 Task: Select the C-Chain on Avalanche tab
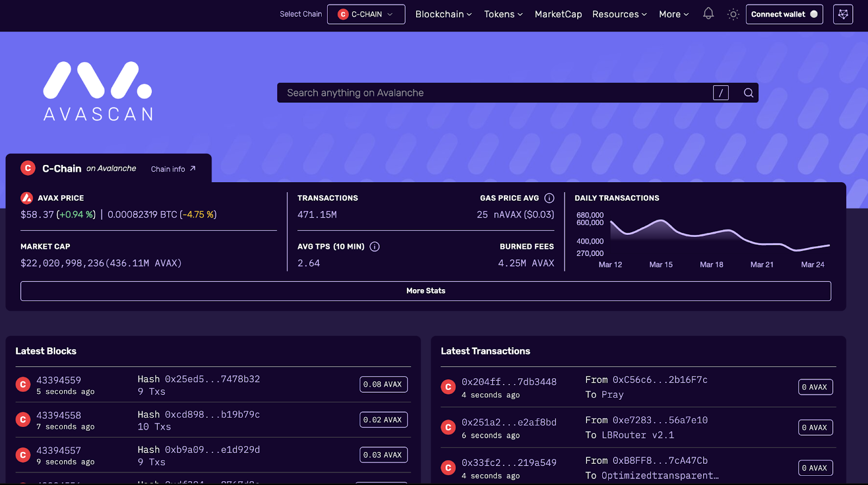click(108, 168)
